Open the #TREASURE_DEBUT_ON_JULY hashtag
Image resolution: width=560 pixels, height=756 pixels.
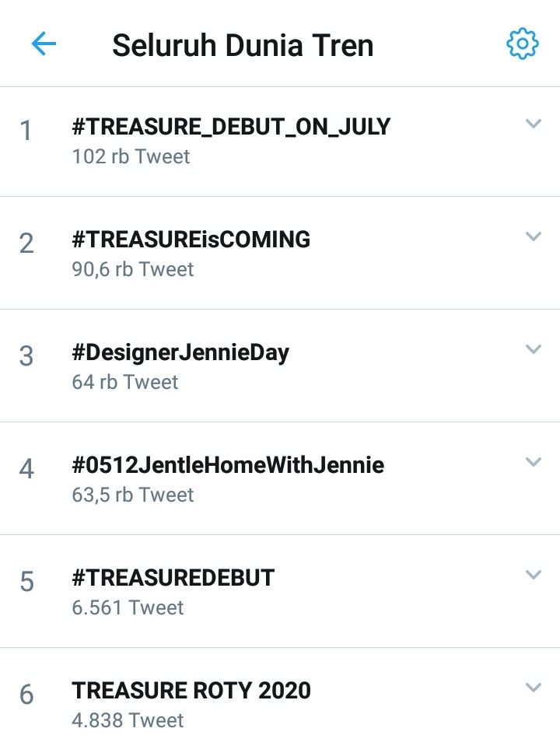pos(230,125)
